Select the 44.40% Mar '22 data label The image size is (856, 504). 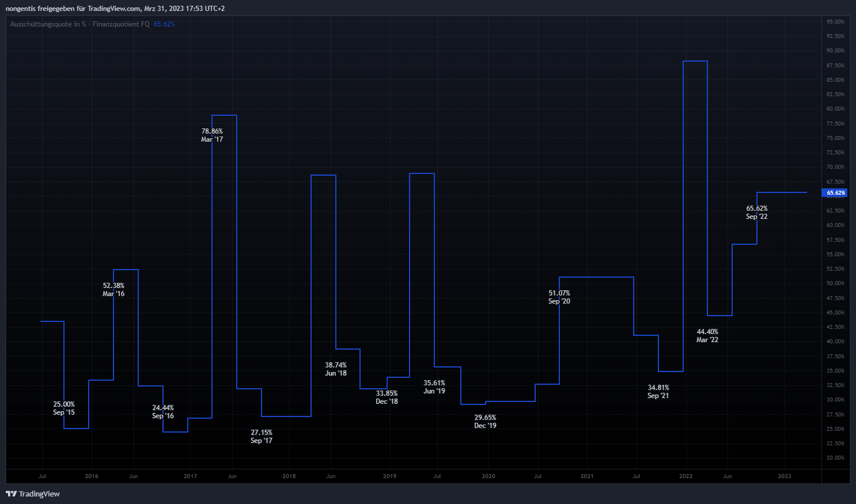coord(707,336)
